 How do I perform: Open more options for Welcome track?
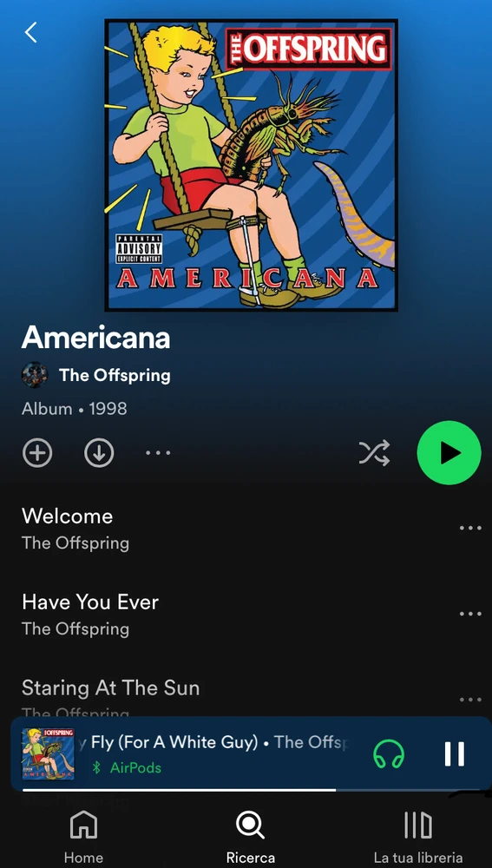(x=470, y=528)
